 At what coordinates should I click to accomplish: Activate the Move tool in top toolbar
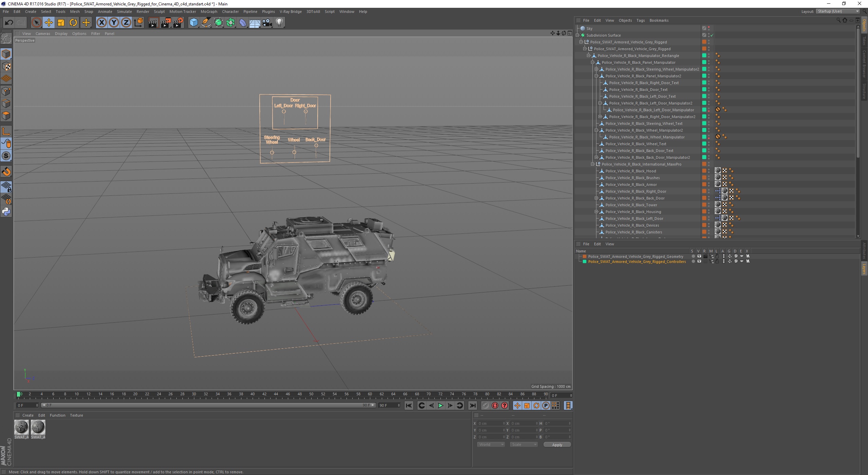48,23
